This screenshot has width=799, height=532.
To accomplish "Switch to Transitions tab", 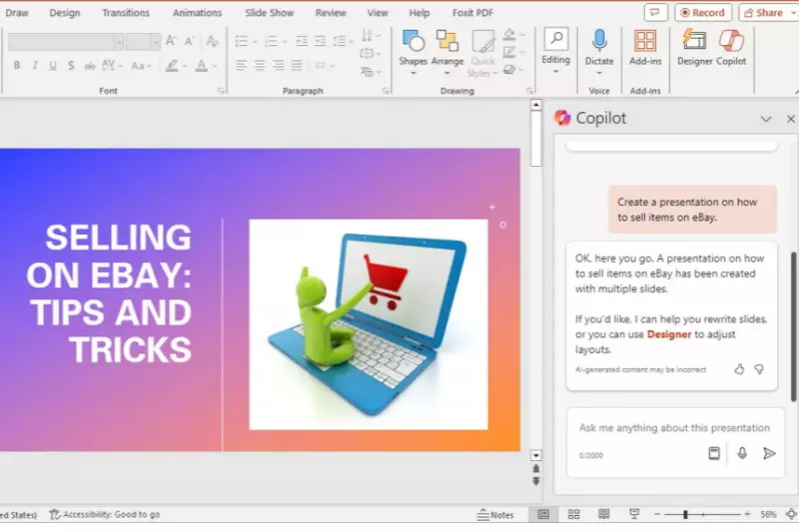I will click(126, 13).
